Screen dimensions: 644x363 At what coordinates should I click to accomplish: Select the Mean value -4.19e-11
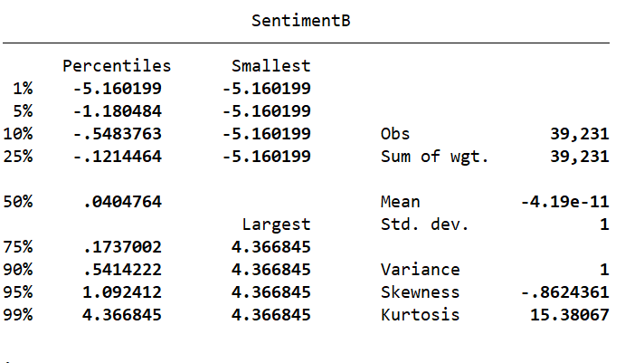click(x=564, y=202)
